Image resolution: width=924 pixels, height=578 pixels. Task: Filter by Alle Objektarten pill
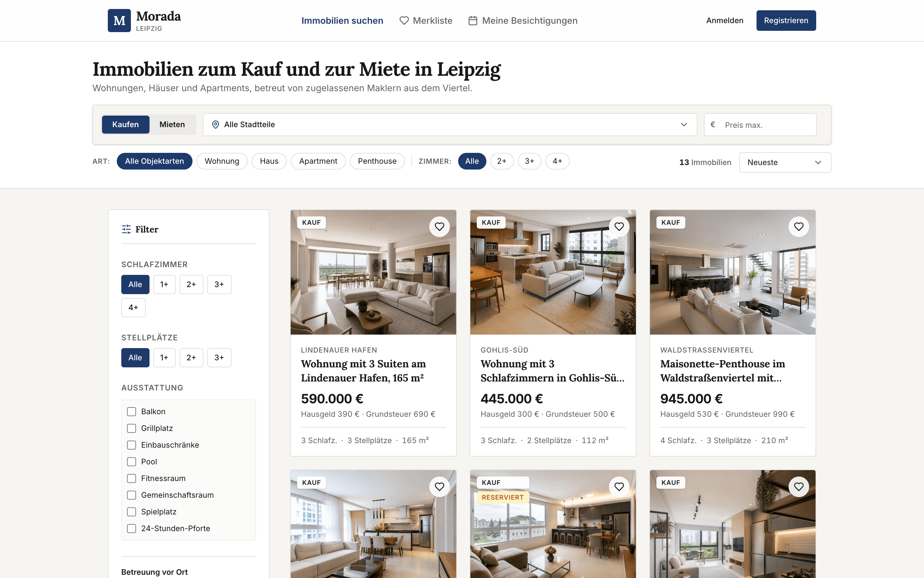(x=155, y=161)
